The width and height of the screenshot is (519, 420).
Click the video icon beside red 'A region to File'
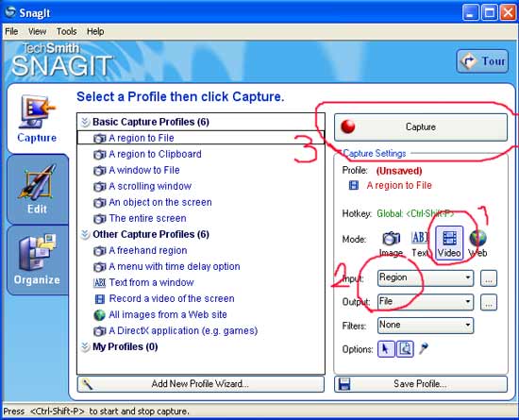[x=354, y=185]
